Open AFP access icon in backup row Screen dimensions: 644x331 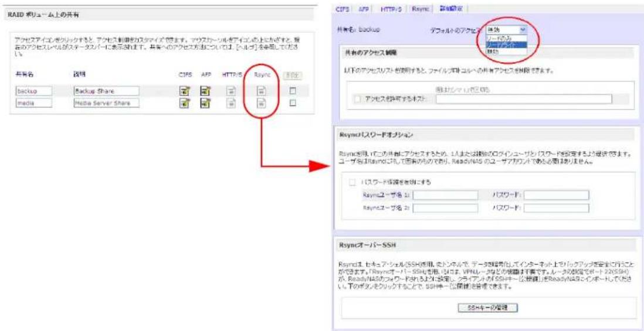(x=205, y=91)
